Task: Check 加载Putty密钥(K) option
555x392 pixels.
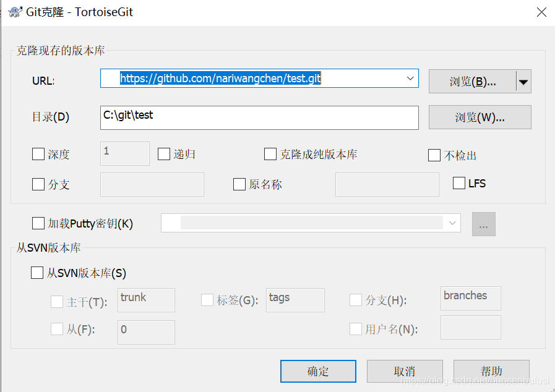Action: tap(38, 224)
